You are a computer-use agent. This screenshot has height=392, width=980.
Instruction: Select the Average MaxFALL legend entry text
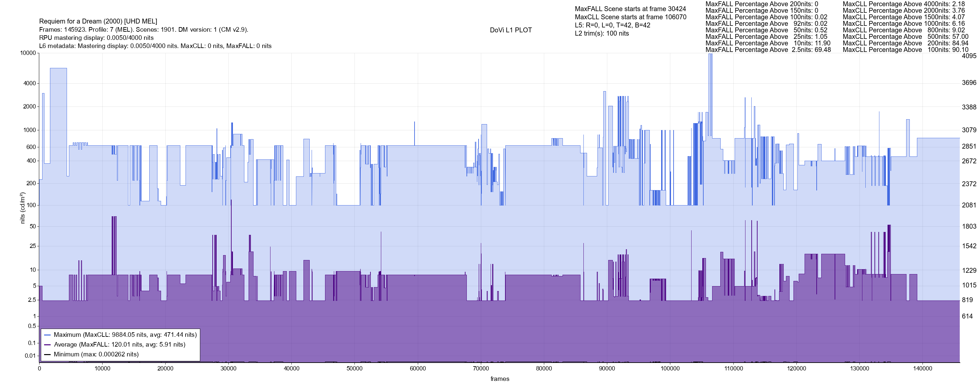click(x=120, y=345)
